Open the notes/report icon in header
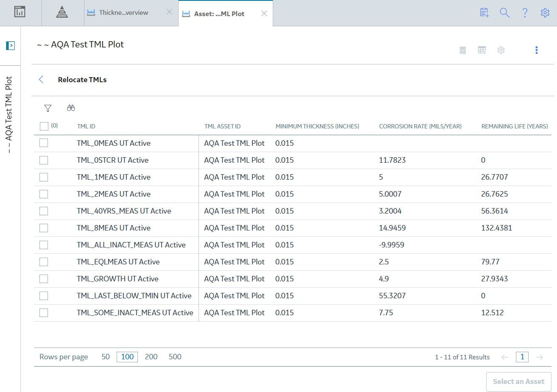The height and width of the screenshot is (392, 557). point(484,13)
